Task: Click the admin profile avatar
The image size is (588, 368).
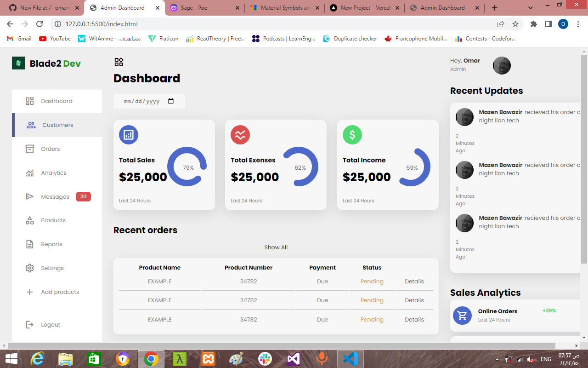Action: click(x=502, y=65)
